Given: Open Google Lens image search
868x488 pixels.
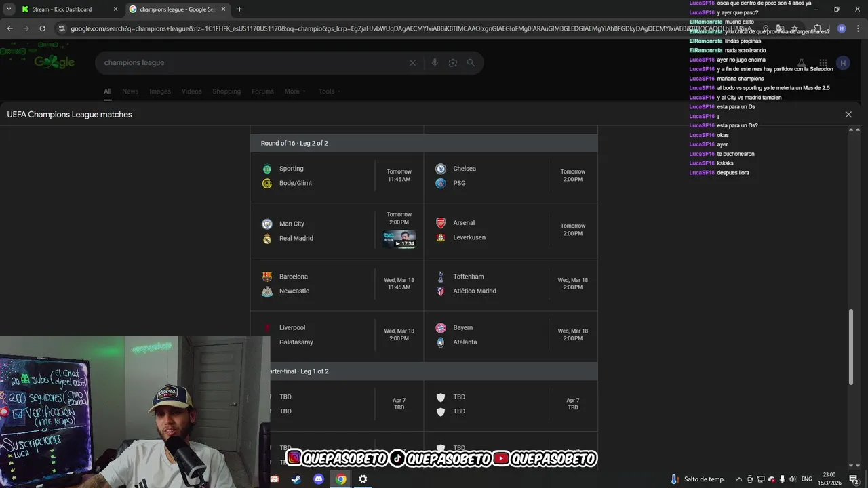Looking at the screenshot, I should (453, 62).
